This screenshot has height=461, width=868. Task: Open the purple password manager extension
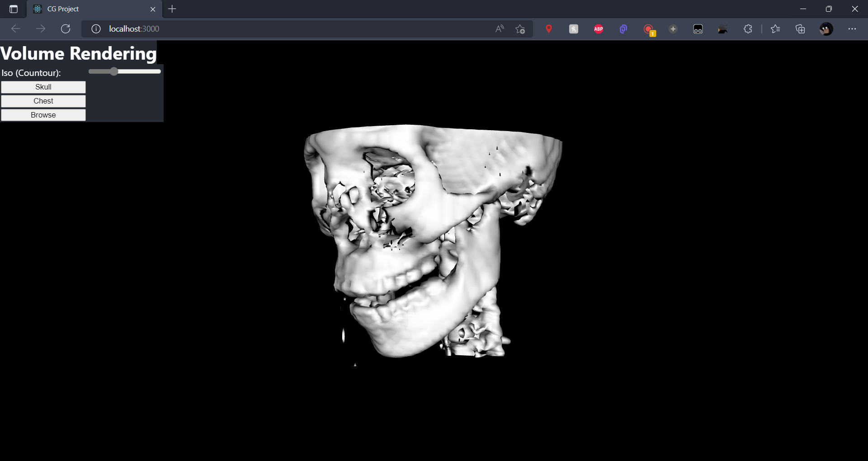pos(623,28)
